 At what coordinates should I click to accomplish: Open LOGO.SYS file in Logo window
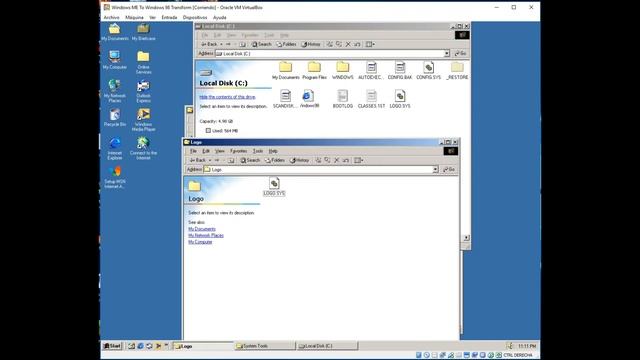(274, 187)
